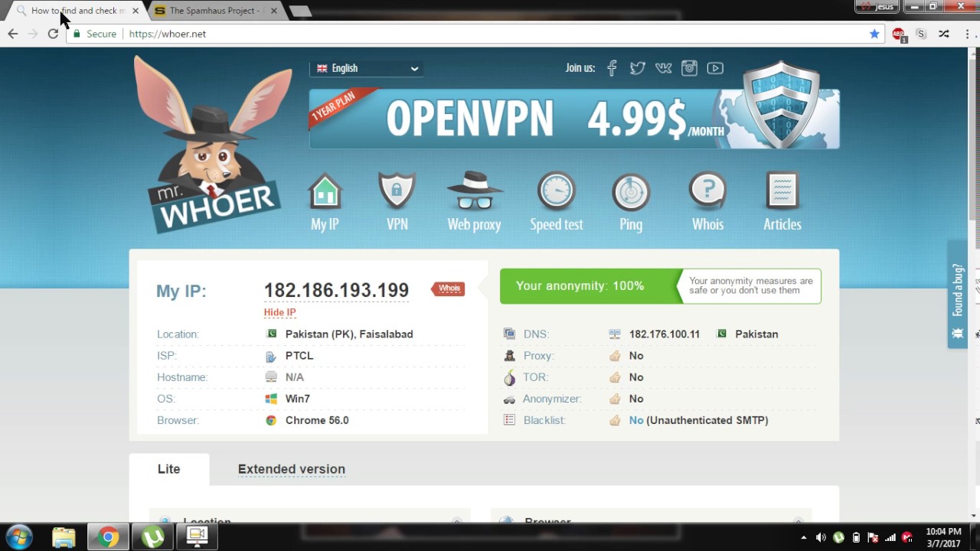Show hidden system tray icons
980x551 pixels.
click(804, 537)
